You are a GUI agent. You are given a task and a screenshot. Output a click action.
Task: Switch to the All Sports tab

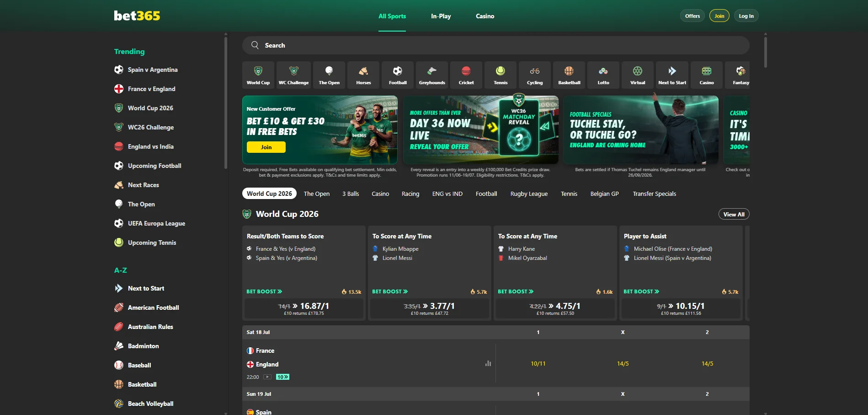[x=392, y=16]
